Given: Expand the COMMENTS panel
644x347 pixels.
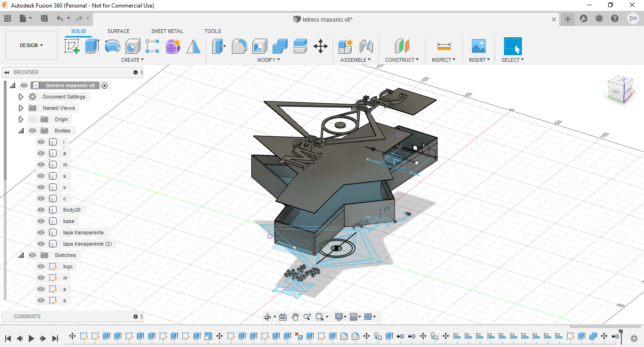Looking at the screenshot, I should 135,316.
